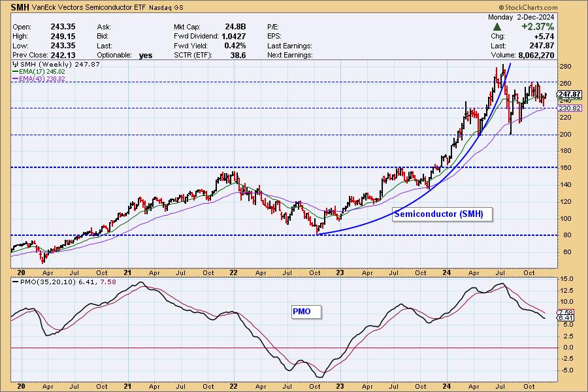Click the Volume value 8,062,270
Viewport: 588px width, 392px height.
click(x=536, y=55)
